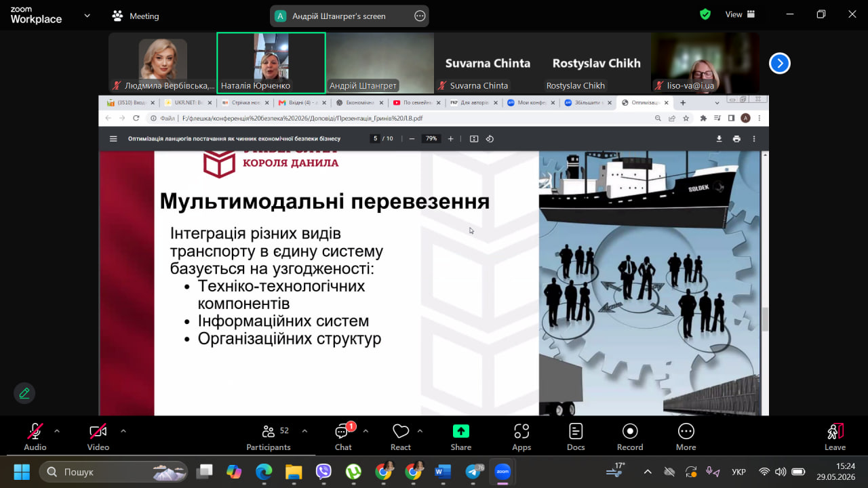868x488 pixels.
Task: Open screen share options ellipsis in banner
Action: point(420,16)
